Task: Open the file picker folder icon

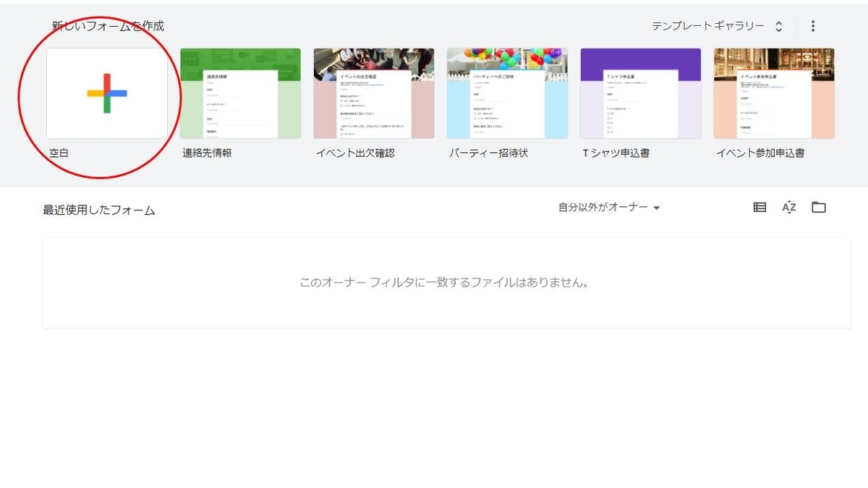Action: tap(819, 207)
